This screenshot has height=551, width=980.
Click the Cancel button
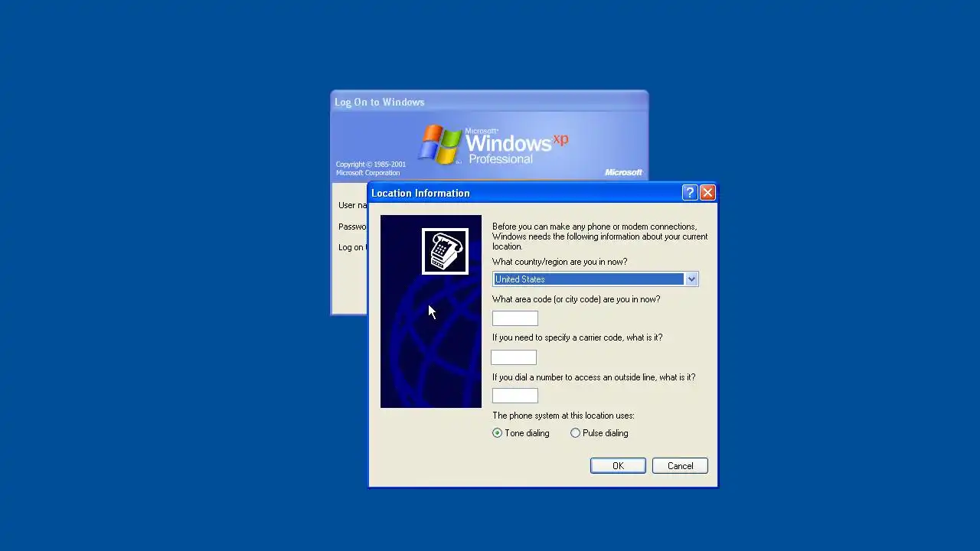click(x=680, y=466)
